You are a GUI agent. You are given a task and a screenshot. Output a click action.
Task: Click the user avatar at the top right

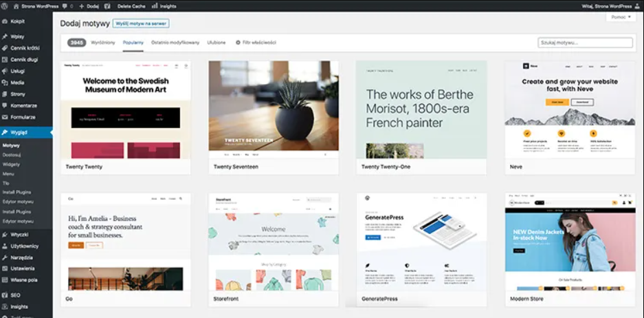click(639, 6)
